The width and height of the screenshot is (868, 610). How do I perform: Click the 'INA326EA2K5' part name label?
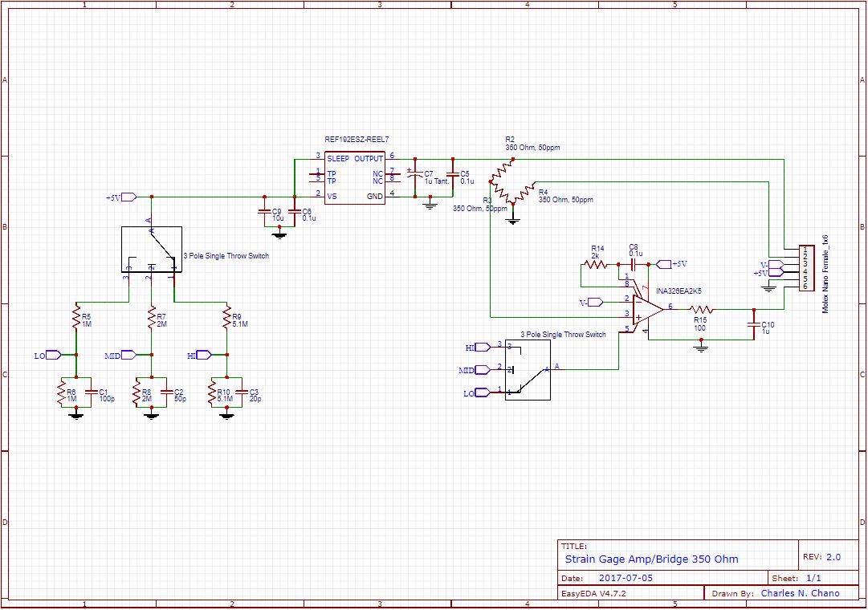(x=679, y=291)
